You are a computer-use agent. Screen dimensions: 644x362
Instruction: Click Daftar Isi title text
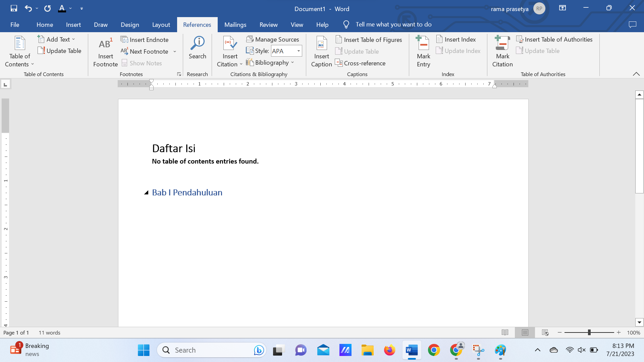click(x=174, y=148)
